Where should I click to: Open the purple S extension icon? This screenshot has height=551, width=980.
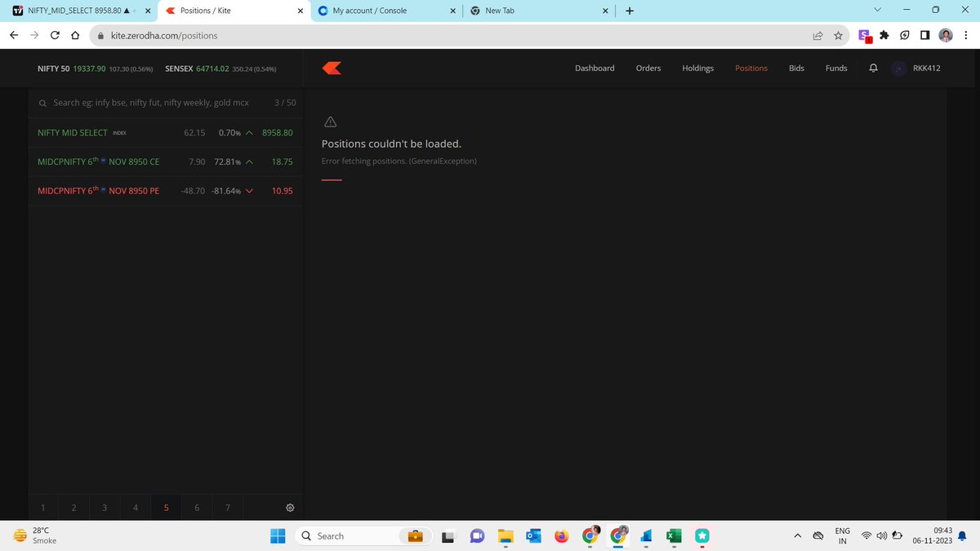point(864,36)
